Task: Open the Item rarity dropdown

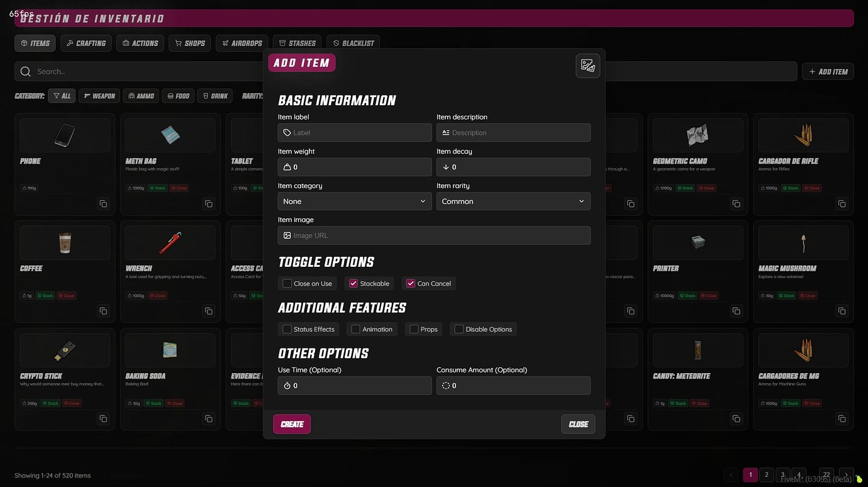Action: (x=513, y=201)
